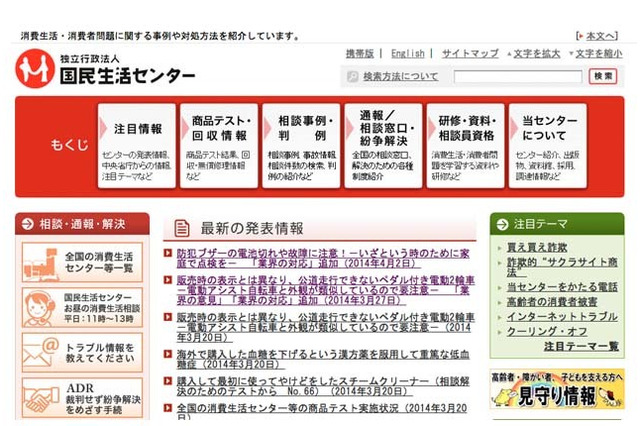Screen dimensions: 640x426
Task: Open the 買え買え詐欺 theme link
Action: pos(537,247)
